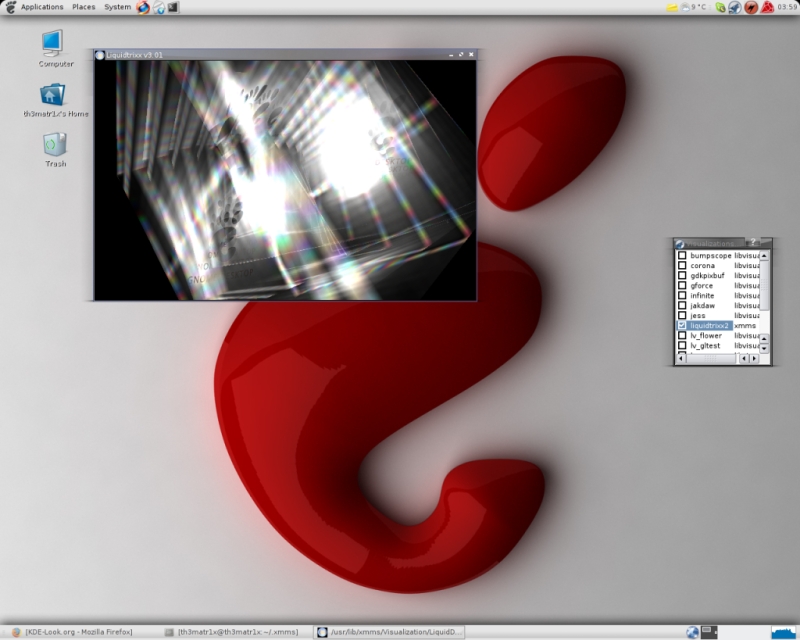Click the clock showing 03:59
The width and height of the screenshot is (800, 640).
pyautogui.click(x=787, y=7)
